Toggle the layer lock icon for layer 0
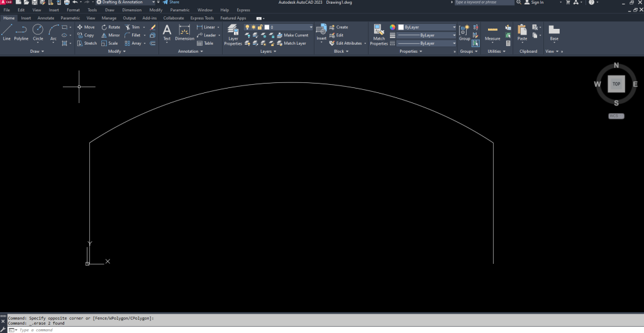The height and width of the screenshot is (333, 644). pyautogui.click(x=260, y=27)
